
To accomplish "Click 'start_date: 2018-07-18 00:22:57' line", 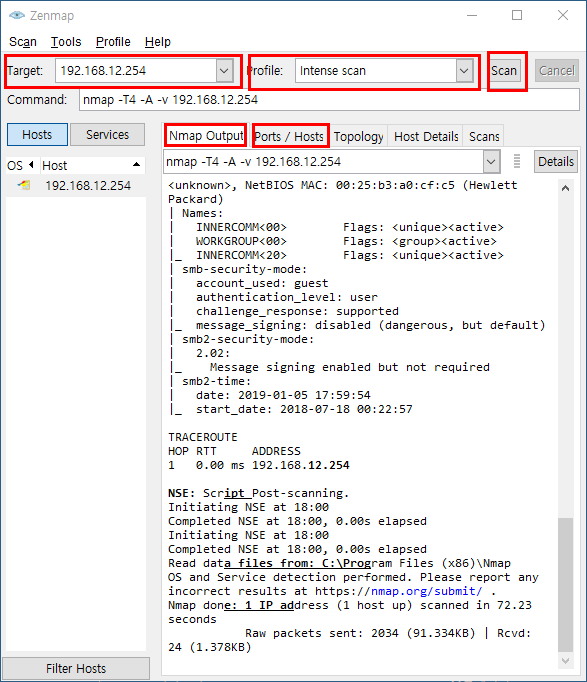I will click(304, 409).
